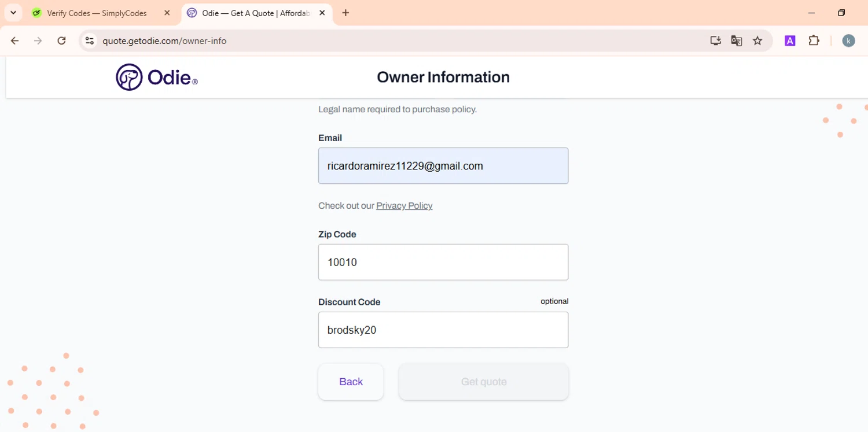This screenshot has width=868, height=432.
Task: Click the Discount Code input field
Action: point(443,330)
